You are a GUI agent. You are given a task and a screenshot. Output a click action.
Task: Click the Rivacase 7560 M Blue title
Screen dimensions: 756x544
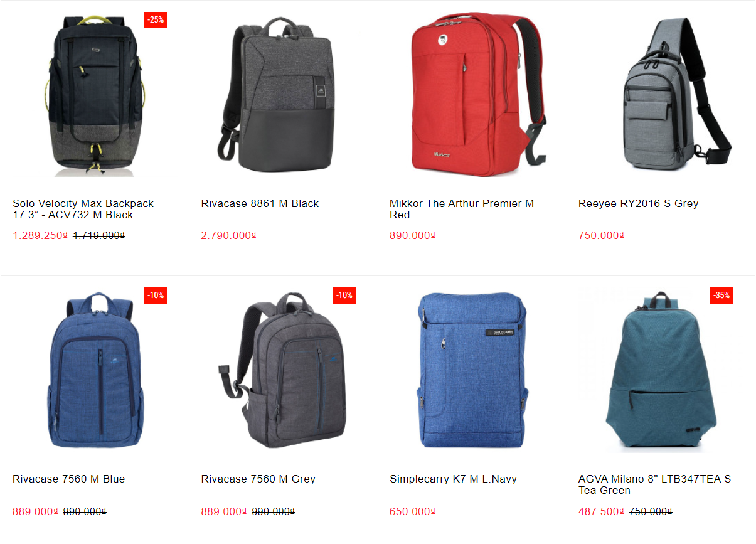click(x=69, y=479)
